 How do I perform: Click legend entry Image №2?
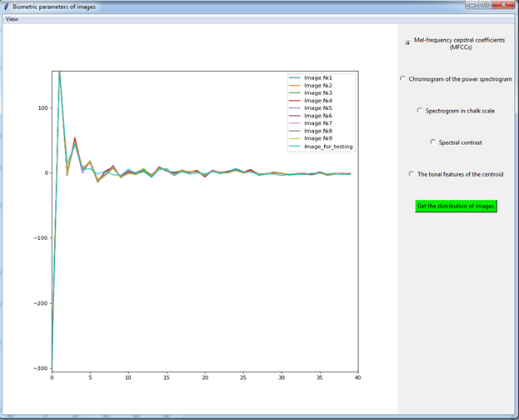[311, 86]
